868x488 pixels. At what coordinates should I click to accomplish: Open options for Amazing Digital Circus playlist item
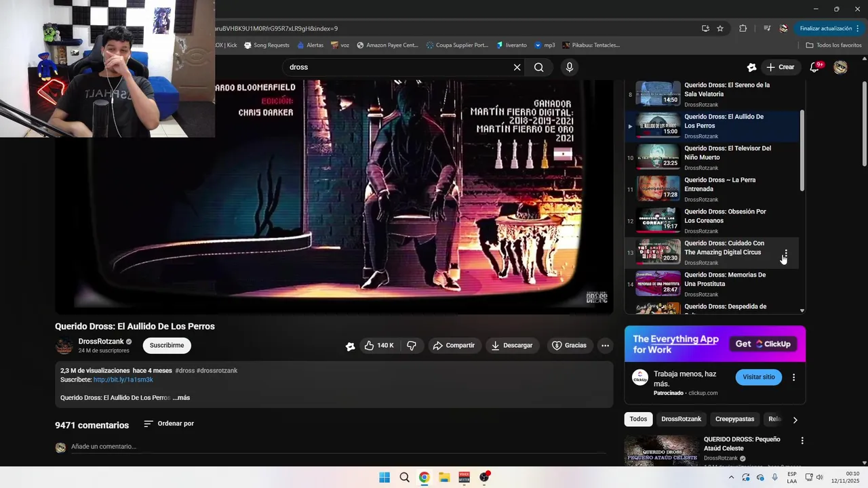(x=786, y=253)
